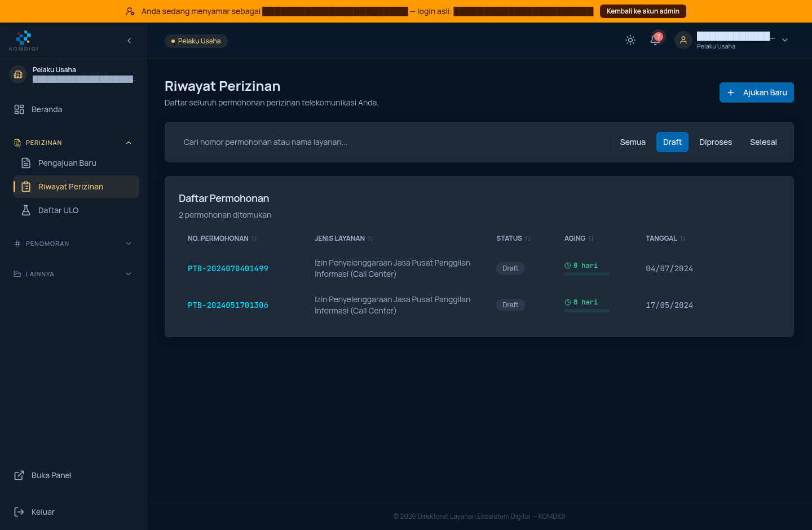This screenshot has height=530, width=812.
Task: Select Riwayat Perizinan in sidebar
Action: coord(76,187)
